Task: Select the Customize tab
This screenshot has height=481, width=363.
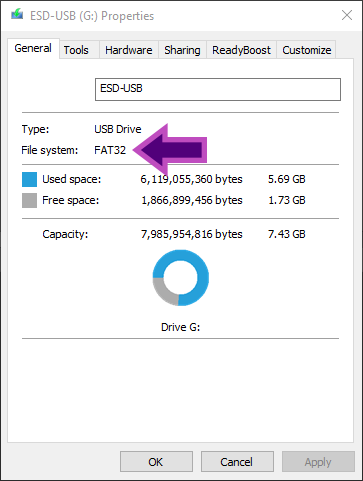Action: point(307,50)
